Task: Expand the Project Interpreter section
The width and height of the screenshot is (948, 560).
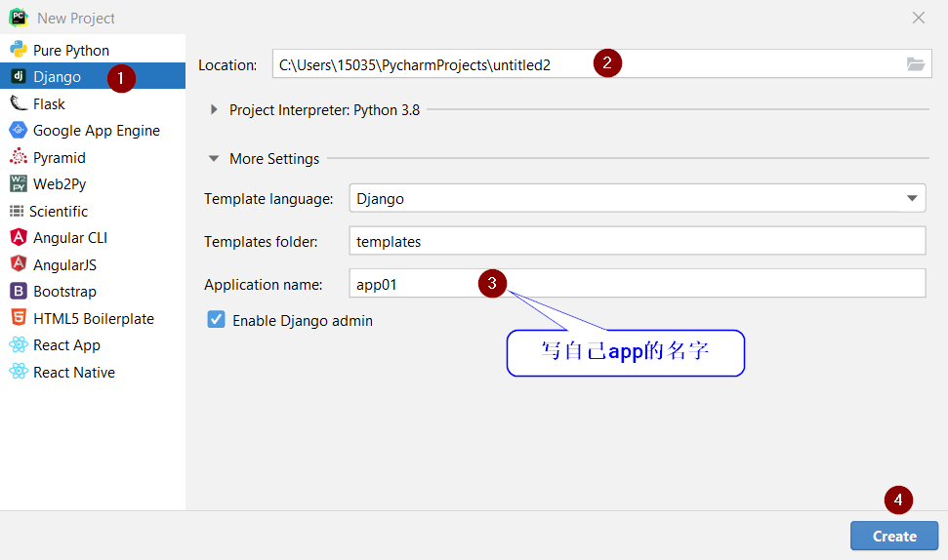Action: tap(215, 110)
